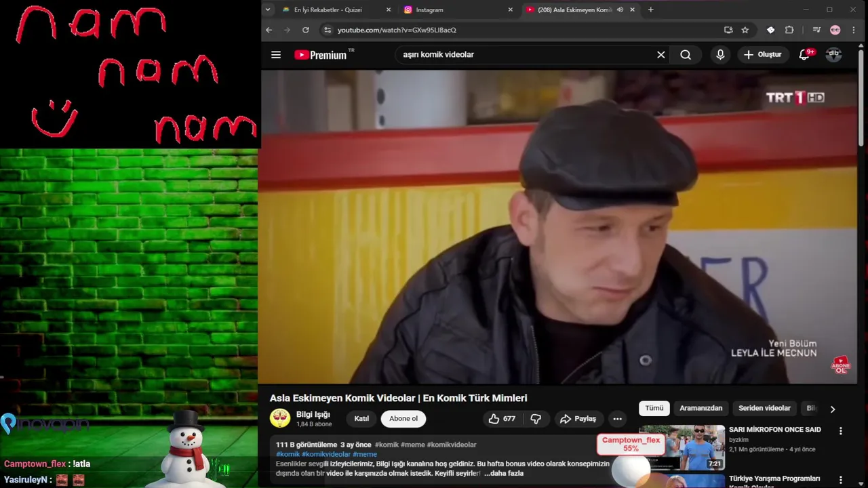Go back to the previous page
Viewport: 868px width, 488px height.
269,30
